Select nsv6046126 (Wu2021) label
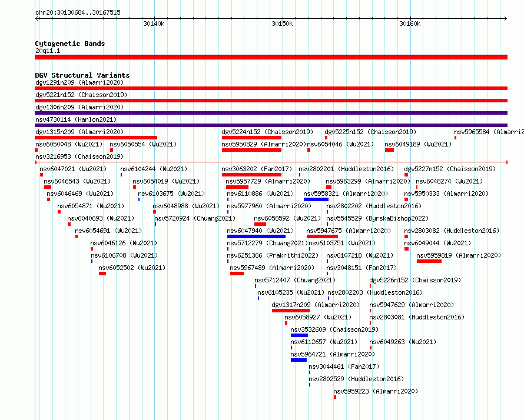 click(124, 243)
